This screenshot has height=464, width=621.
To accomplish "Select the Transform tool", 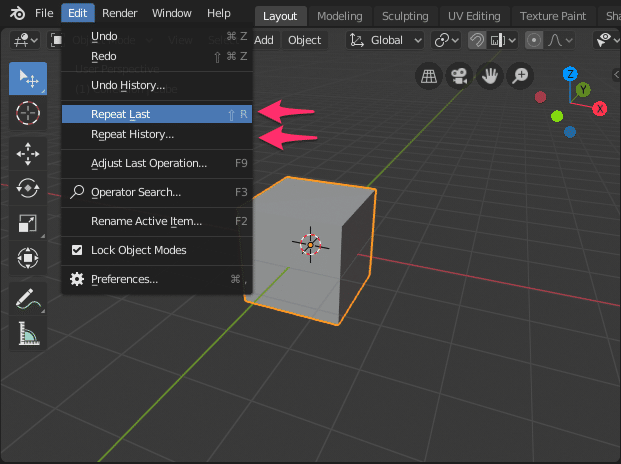I will [28, 258].
